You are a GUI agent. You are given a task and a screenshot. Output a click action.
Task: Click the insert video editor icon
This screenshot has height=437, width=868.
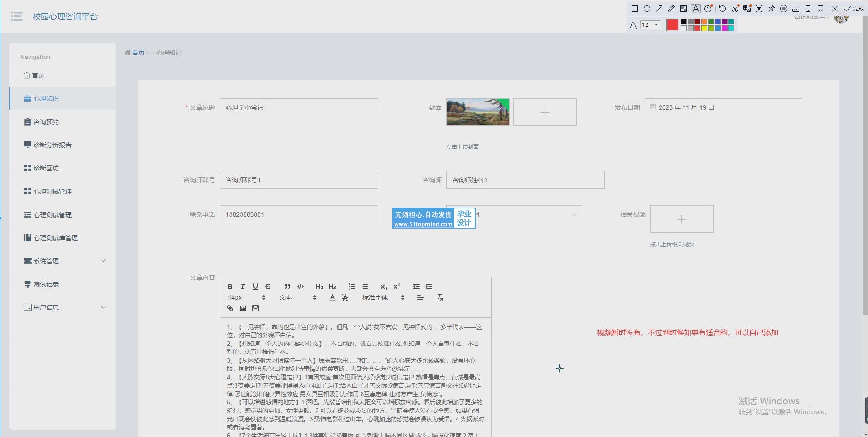point(256,308)
